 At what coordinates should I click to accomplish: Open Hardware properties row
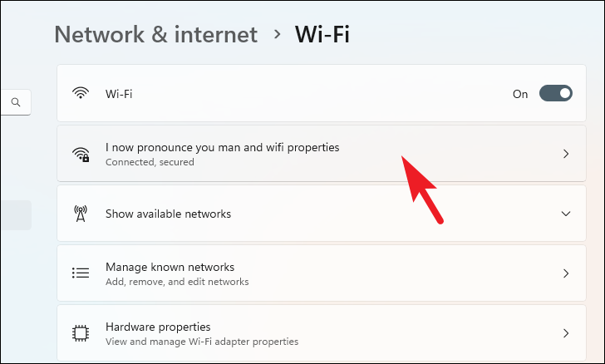(322, 332)
